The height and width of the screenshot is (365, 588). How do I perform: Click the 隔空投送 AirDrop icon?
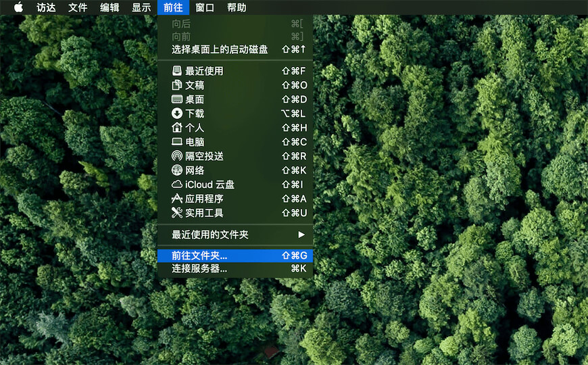point(176,156)
